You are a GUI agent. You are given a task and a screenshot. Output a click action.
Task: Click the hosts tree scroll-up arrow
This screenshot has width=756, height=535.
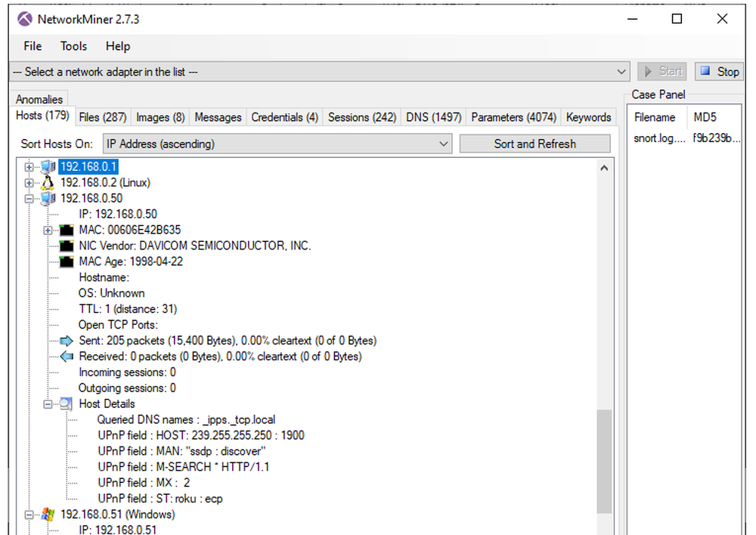[x=605, y=169]
